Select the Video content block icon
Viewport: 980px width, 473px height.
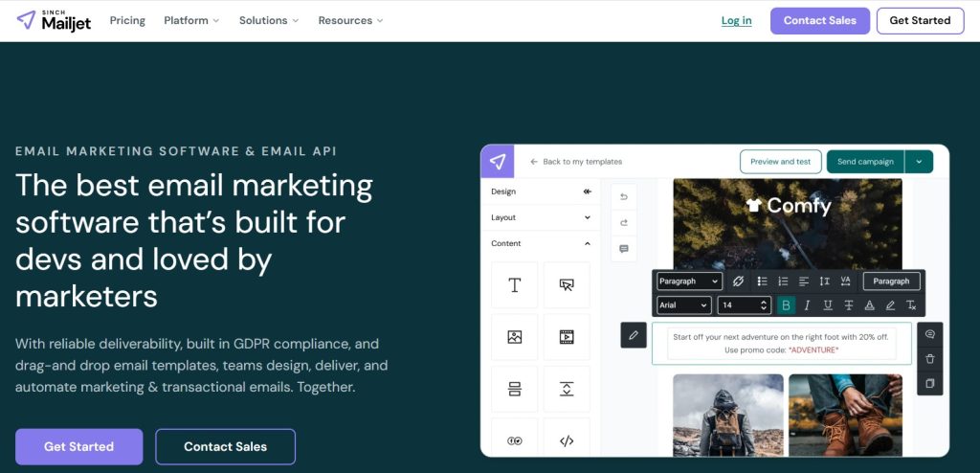point(567,337)
